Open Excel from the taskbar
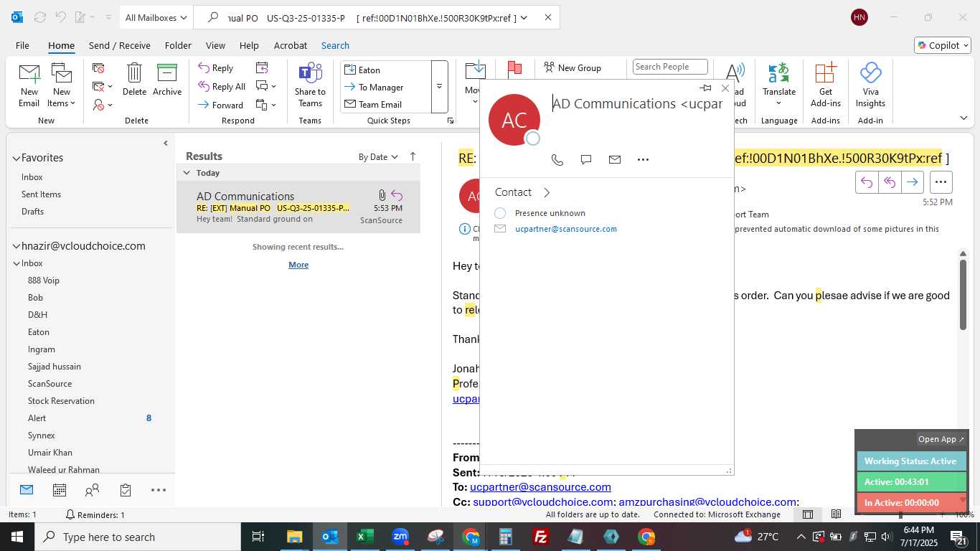The width and height of the screenshot is (980, 551). pos(365,537)
